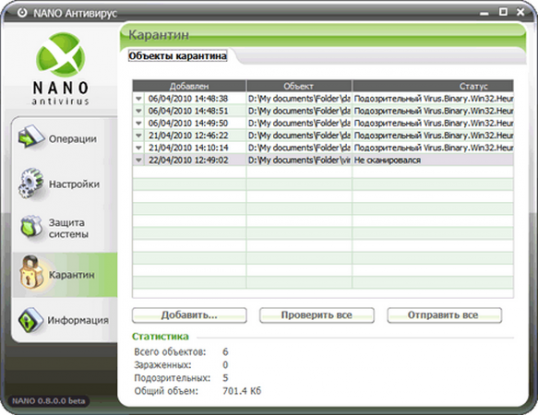Image resolution: width=538 pixels, height=415 pixels.
Task: Open dropdown arrow for 22/04/2010 12:49:02 row
Action: pyautogui.click(x=139, y=160)
